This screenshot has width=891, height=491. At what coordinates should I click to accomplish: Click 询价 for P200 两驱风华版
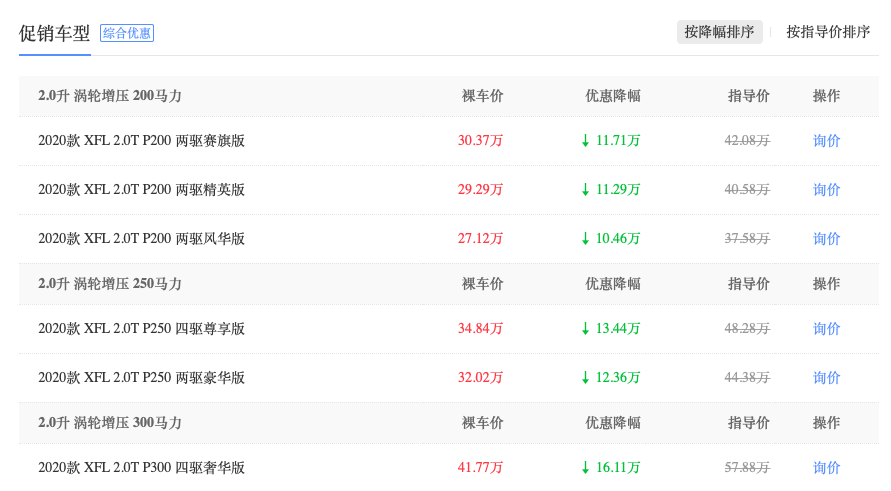click(826, 239)
